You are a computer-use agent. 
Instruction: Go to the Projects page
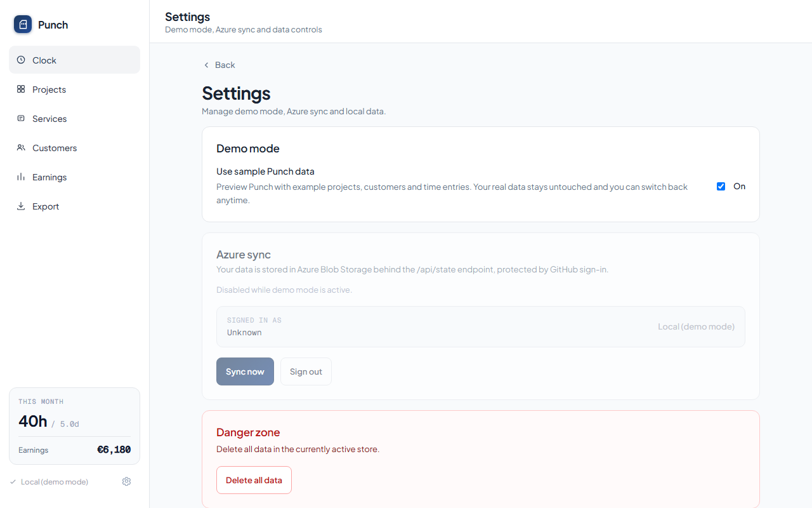(74, 90)
